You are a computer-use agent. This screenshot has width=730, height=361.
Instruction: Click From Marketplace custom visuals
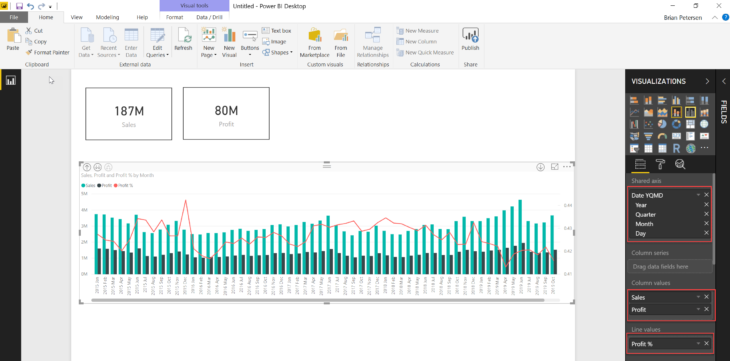[315, 42]
